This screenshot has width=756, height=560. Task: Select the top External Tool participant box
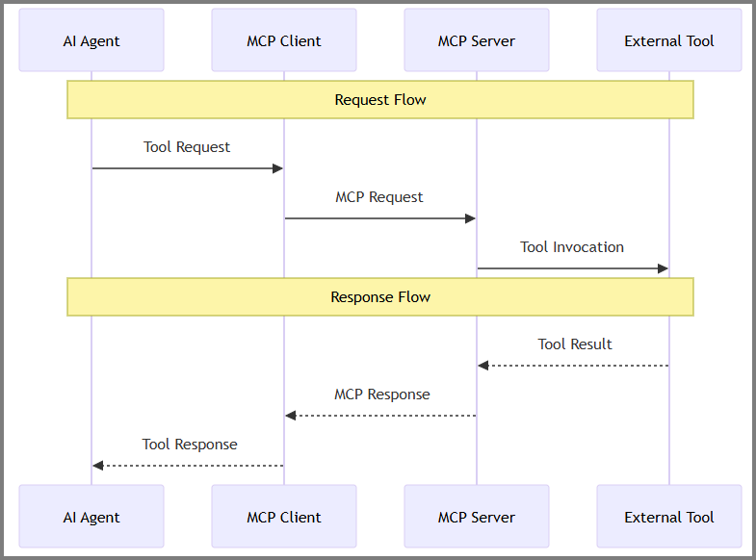669,40
